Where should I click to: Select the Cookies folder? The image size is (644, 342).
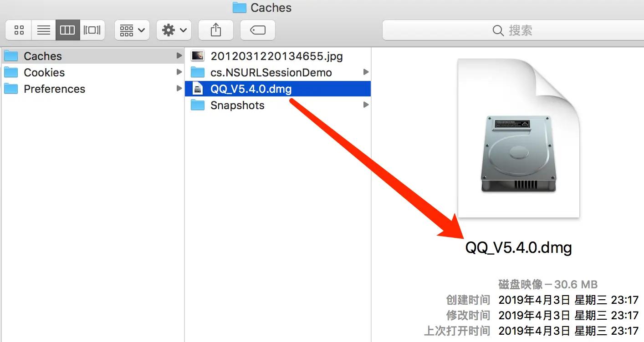(x=92, y=72)
